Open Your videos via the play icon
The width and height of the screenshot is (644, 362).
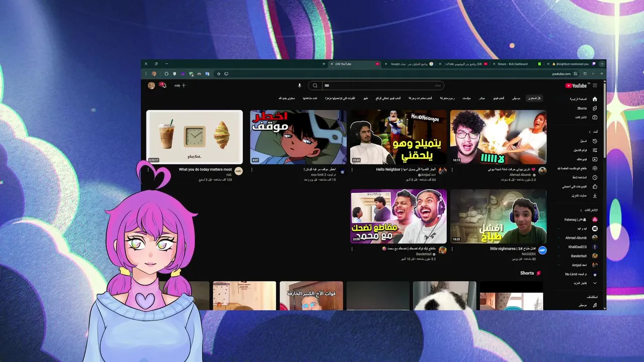[x=595, y=159]
